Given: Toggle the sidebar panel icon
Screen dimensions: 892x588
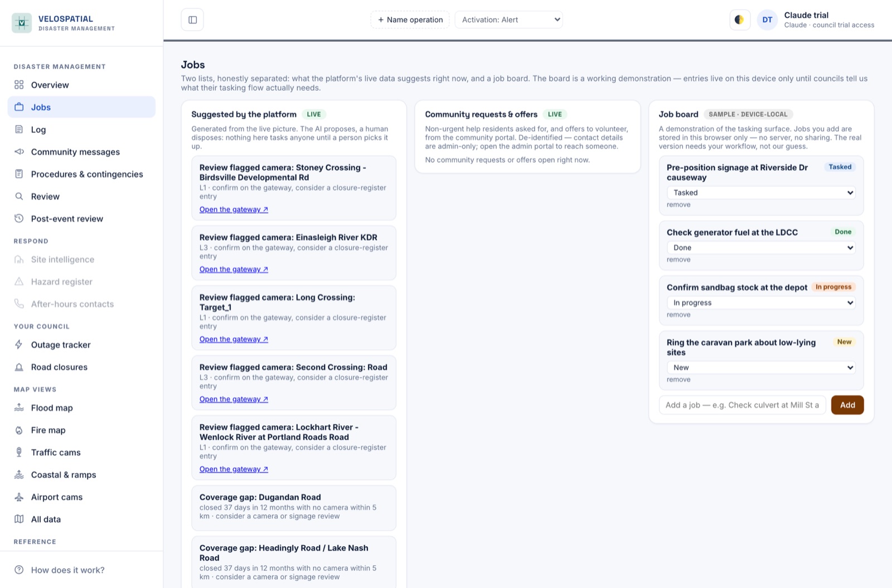Looking at the screenshot, I should (192, 20).
